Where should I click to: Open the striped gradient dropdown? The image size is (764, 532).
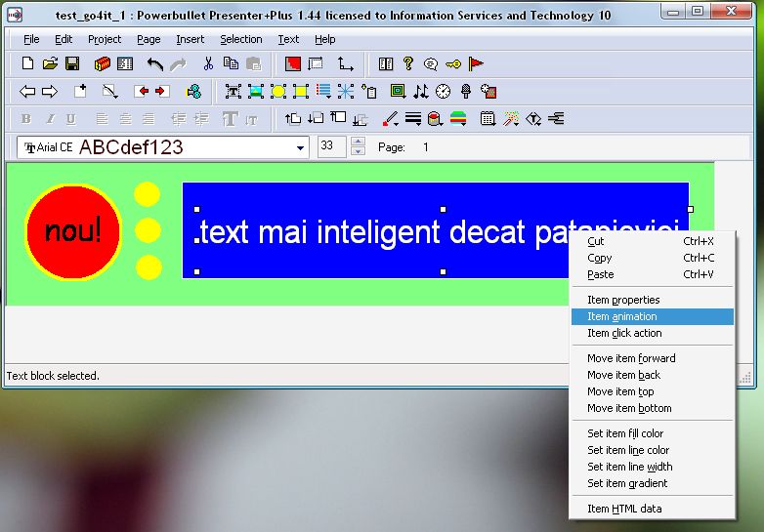pyautogui.click(x=458, y=118)
